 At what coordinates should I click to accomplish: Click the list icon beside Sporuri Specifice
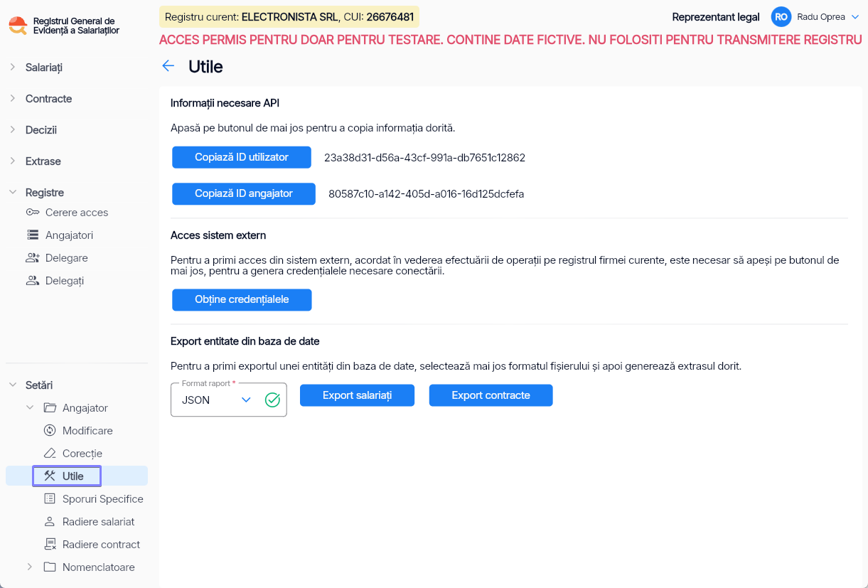coord(50,499)
